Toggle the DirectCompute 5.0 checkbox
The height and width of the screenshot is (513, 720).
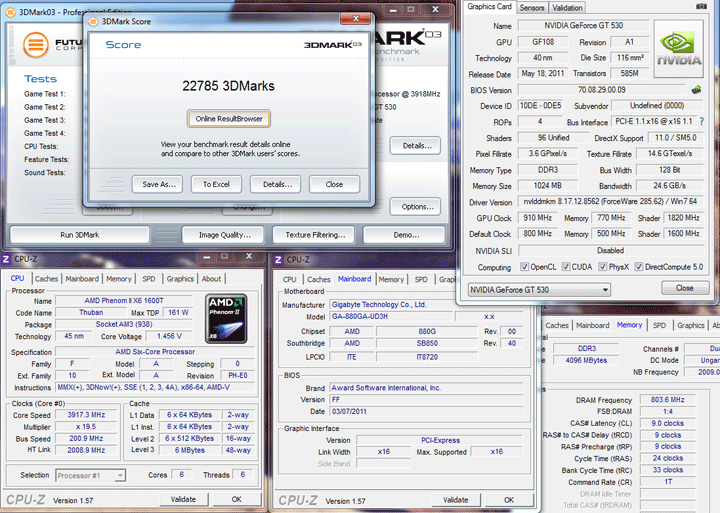639,267
